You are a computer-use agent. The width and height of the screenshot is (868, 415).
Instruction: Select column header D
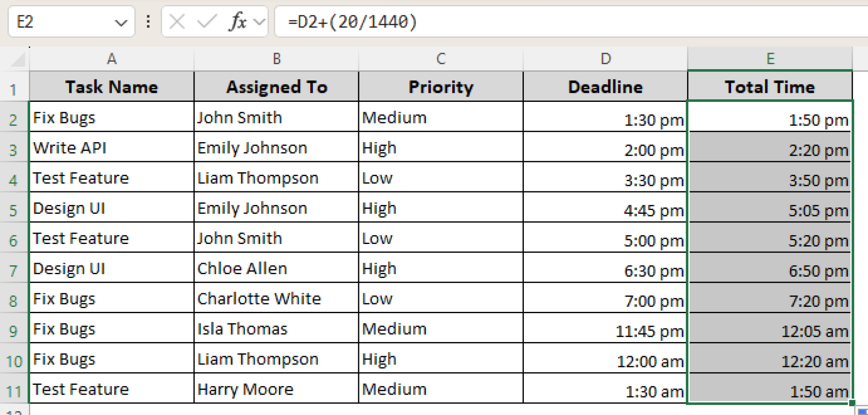(x=604, y=59)
